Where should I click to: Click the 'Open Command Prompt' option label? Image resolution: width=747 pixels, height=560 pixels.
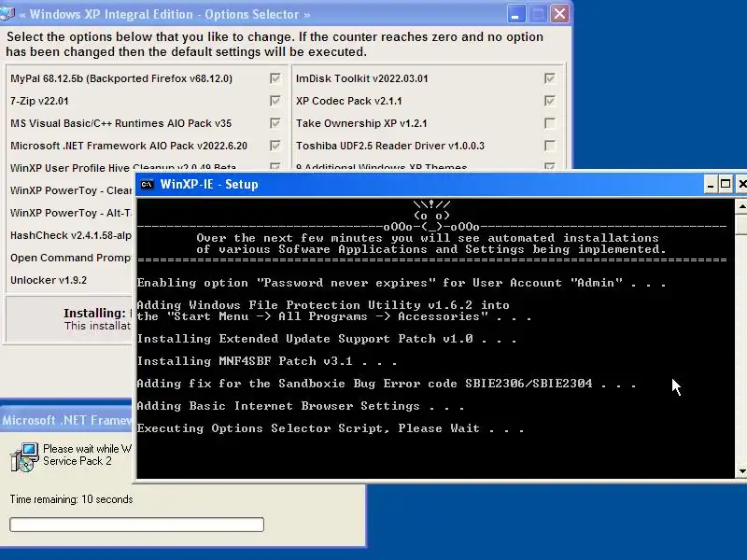[71, 258]
